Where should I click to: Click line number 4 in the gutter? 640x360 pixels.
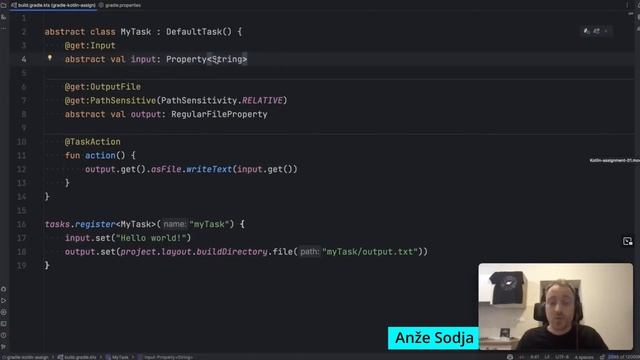coord(24,60)
